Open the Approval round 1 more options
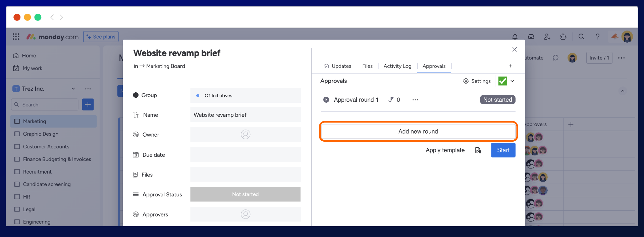 415,100
